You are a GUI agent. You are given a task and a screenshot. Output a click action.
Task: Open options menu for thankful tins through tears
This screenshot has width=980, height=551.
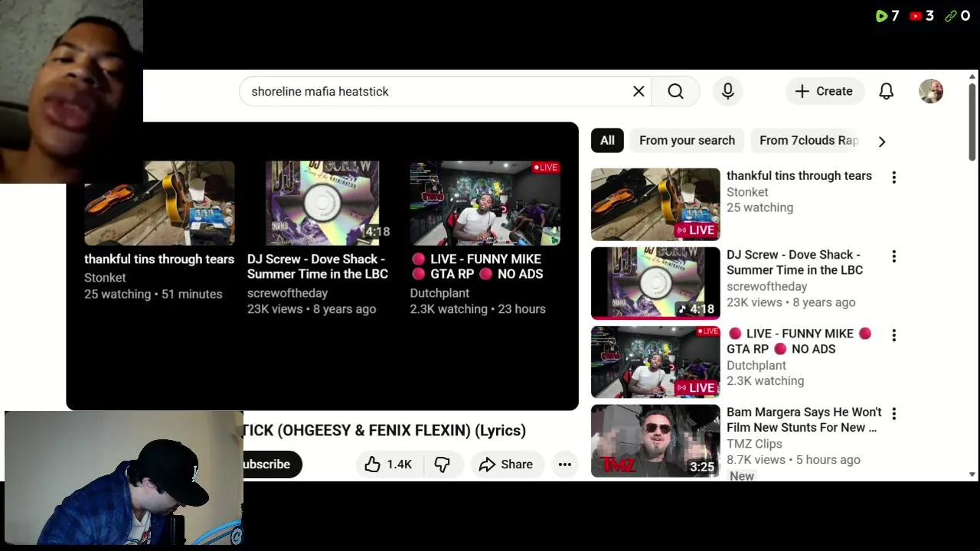click(x=893, y=178)
